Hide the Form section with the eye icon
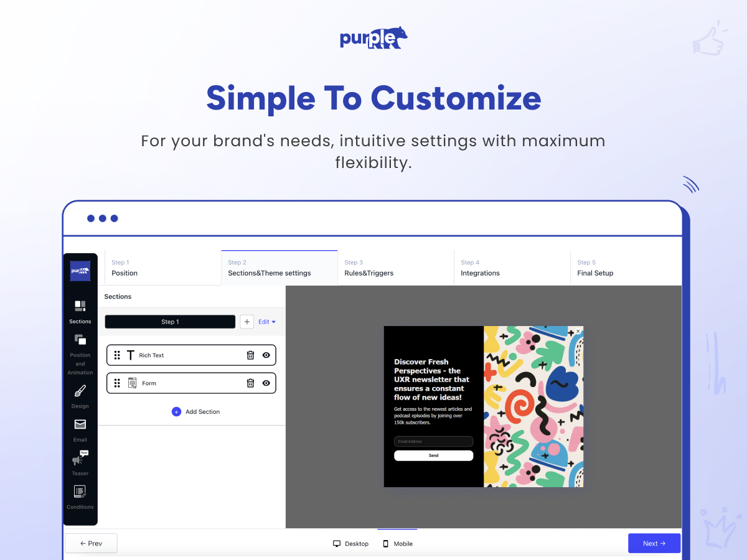Viewport: 747px width, 560px height. pos(267,383)
